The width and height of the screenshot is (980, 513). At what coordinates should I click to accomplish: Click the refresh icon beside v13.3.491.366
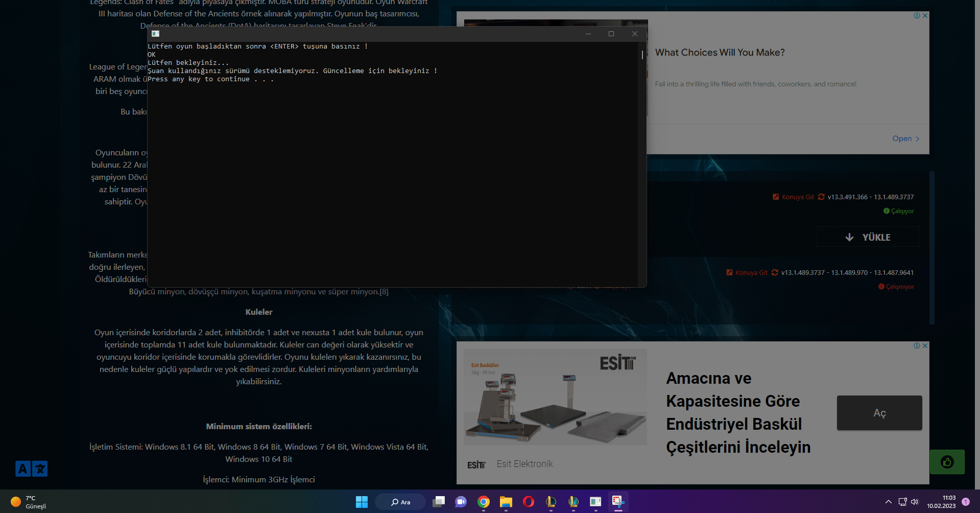pos(821,197)
